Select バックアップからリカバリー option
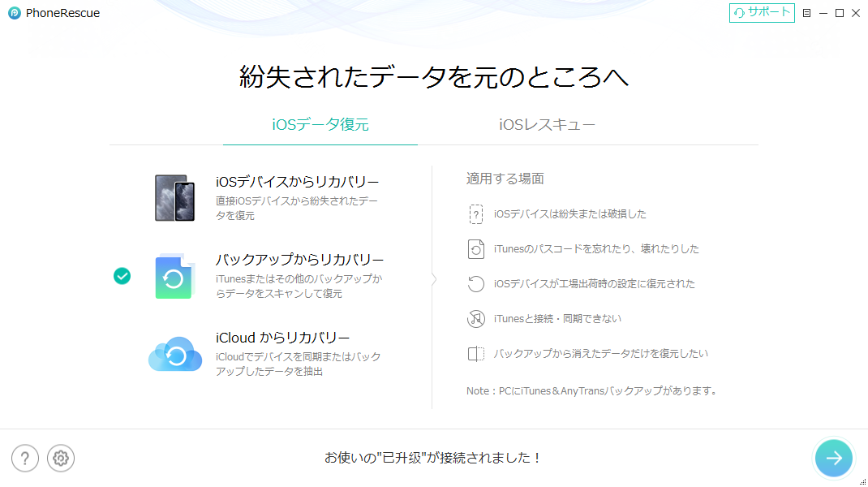Image resolution: width=868 pixels, height=487 pixels. pos(299,259)
